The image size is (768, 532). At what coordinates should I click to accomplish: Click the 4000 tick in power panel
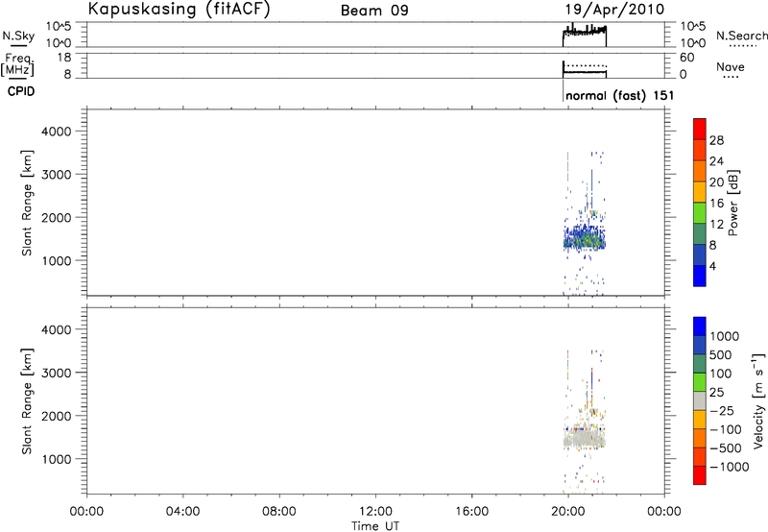(x=56, y=132)
